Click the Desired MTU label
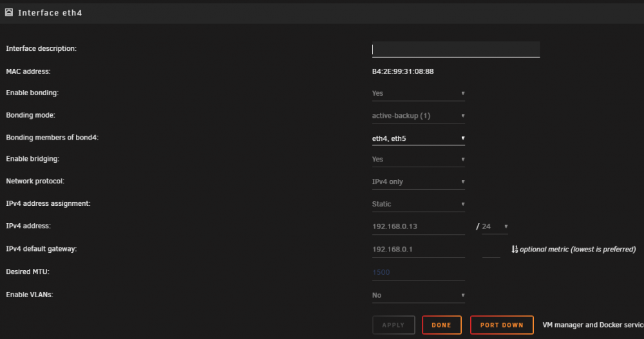 [x=28, y=271]
